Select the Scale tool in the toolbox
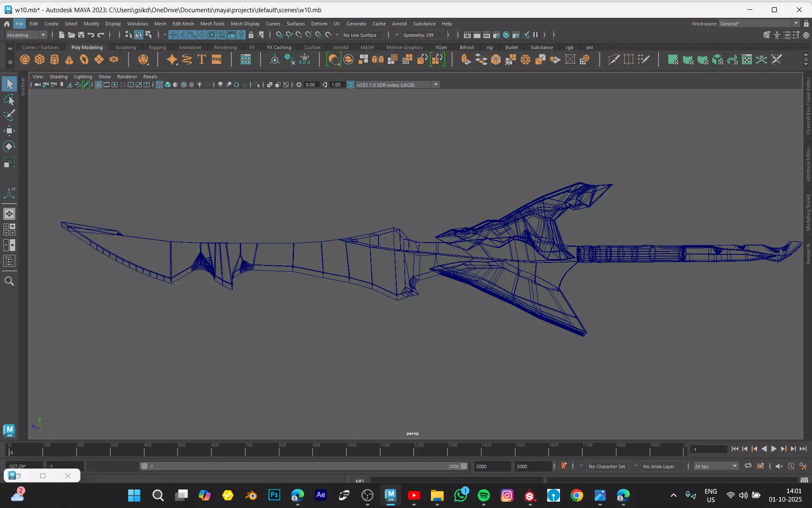Image resolution: width=812 pixels, height=508 pixels. point(9,162)
